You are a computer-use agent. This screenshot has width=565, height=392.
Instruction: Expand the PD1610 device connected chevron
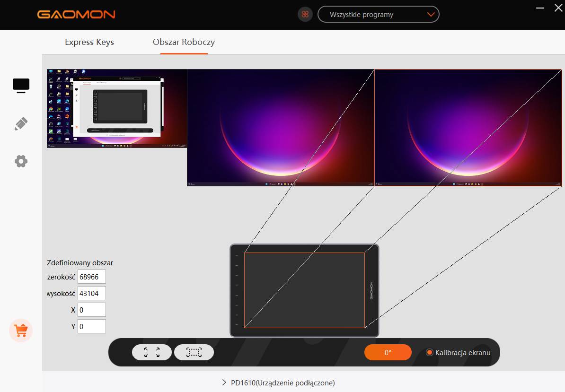pos(224,383)
